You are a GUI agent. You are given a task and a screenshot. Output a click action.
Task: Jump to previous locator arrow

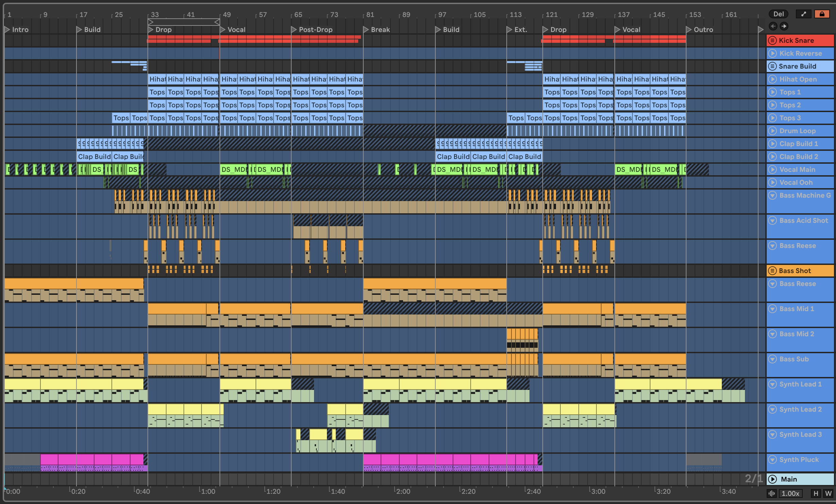pos(773,26)
